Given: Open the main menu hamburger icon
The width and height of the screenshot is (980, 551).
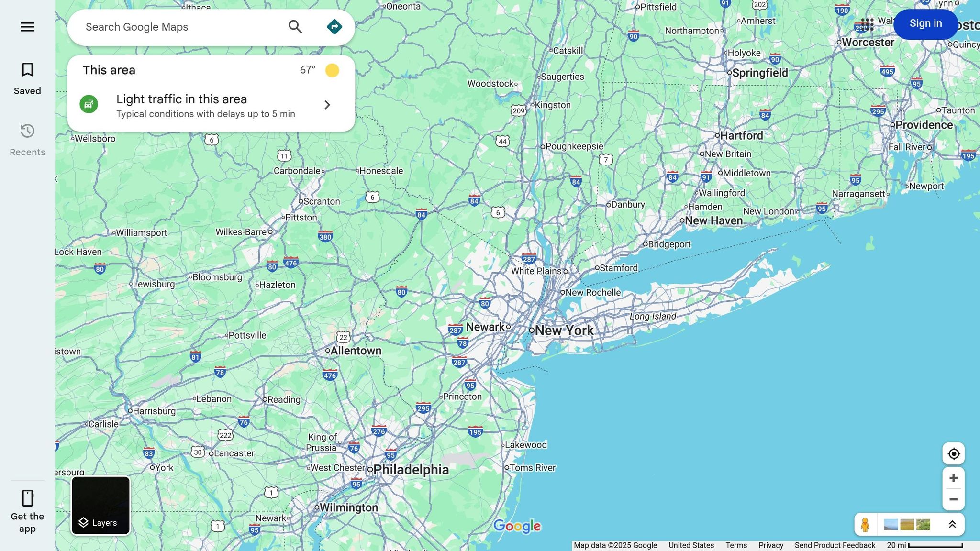Looking at the screenshot, I should (x=27, y=27).
